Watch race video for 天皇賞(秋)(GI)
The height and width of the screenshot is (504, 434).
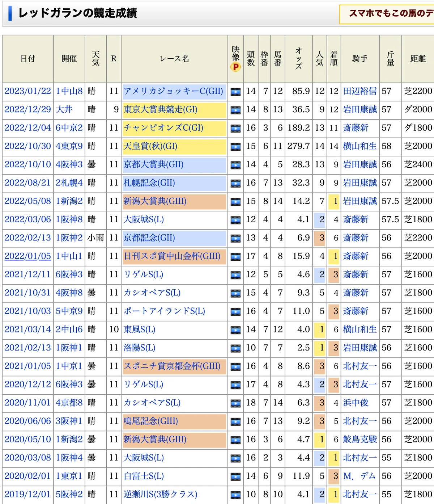[x=235, y=147]
